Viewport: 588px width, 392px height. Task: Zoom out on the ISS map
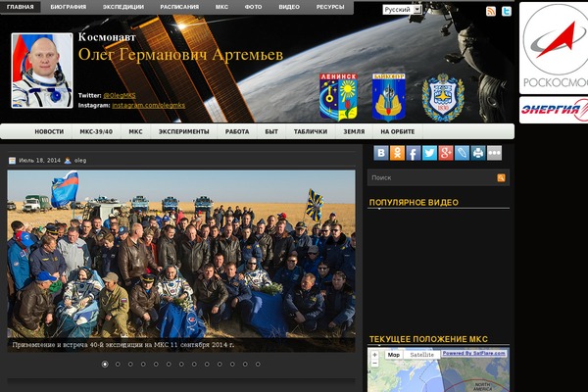[374, 364]
